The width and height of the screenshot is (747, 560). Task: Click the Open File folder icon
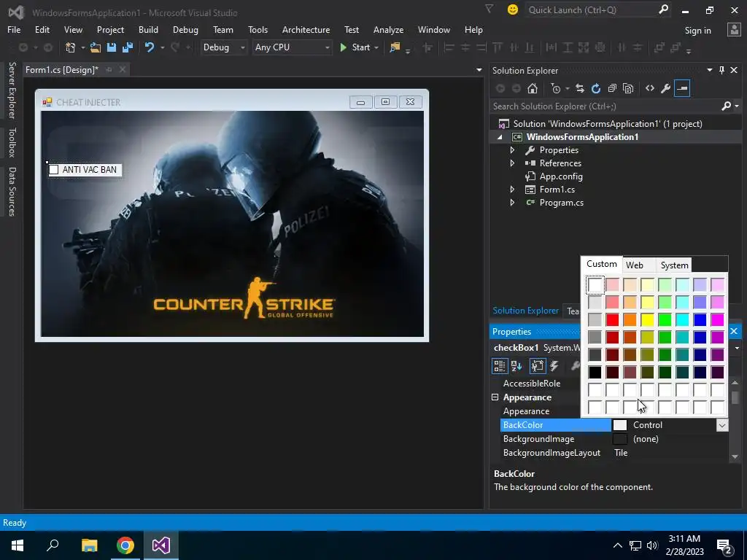tap(96, 47)
